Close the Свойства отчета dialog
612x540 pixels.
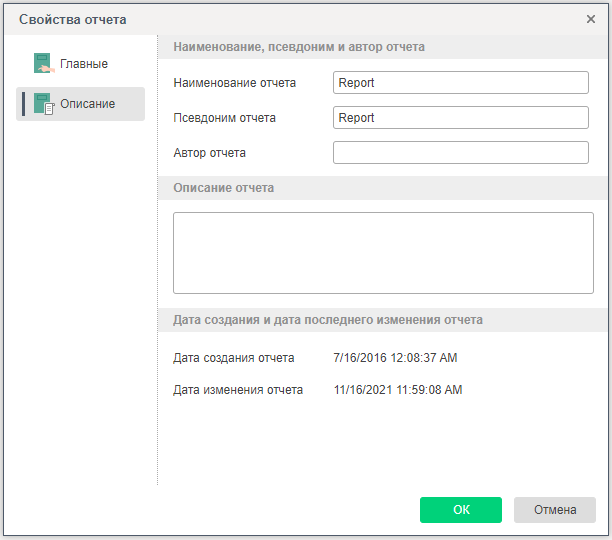[591, 19]
